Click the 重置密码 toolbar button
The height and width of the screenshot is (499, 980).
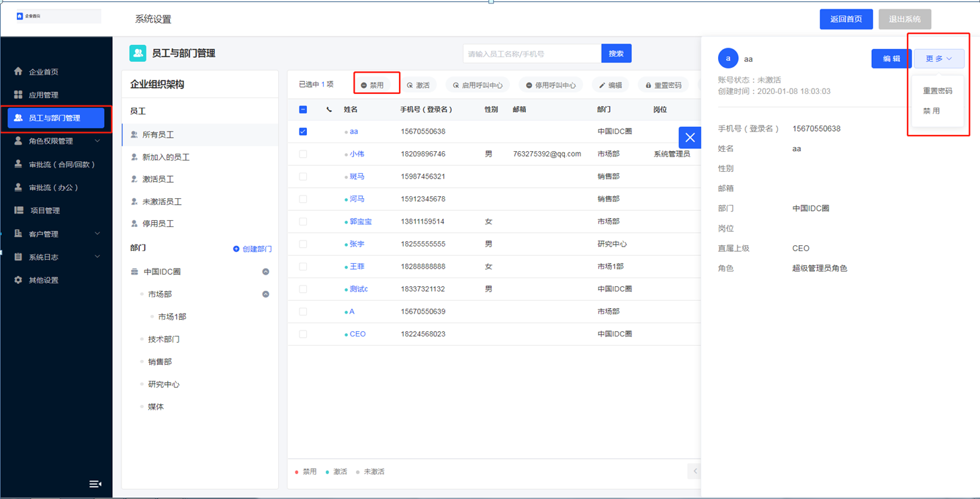coord(664,85)
